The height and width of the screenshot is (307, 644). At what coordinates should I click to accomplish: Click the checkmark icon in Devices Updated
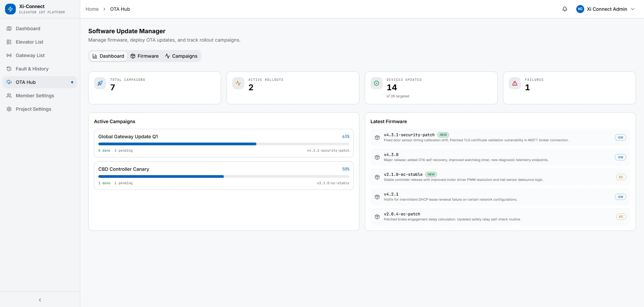(377, 83)
